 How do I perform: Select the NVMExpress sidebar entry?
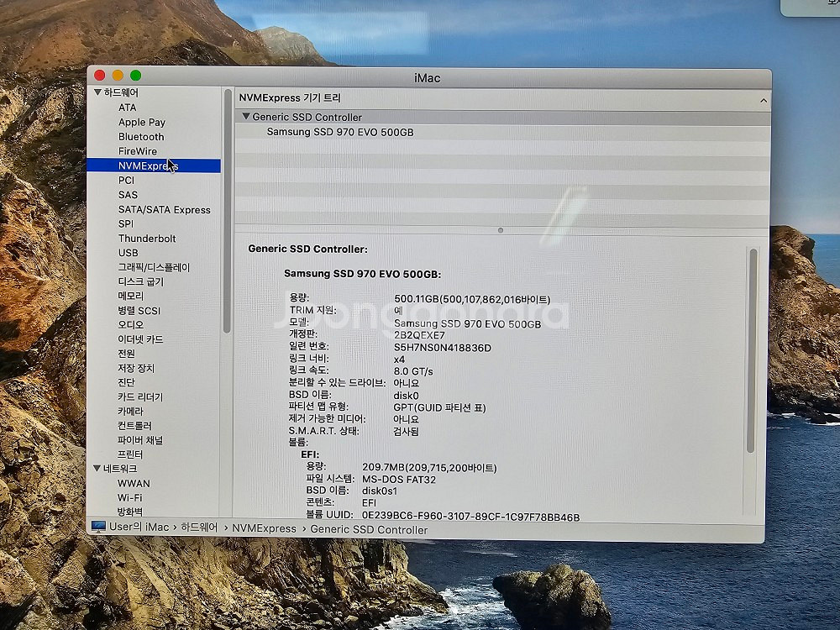(x=153, y=166)
